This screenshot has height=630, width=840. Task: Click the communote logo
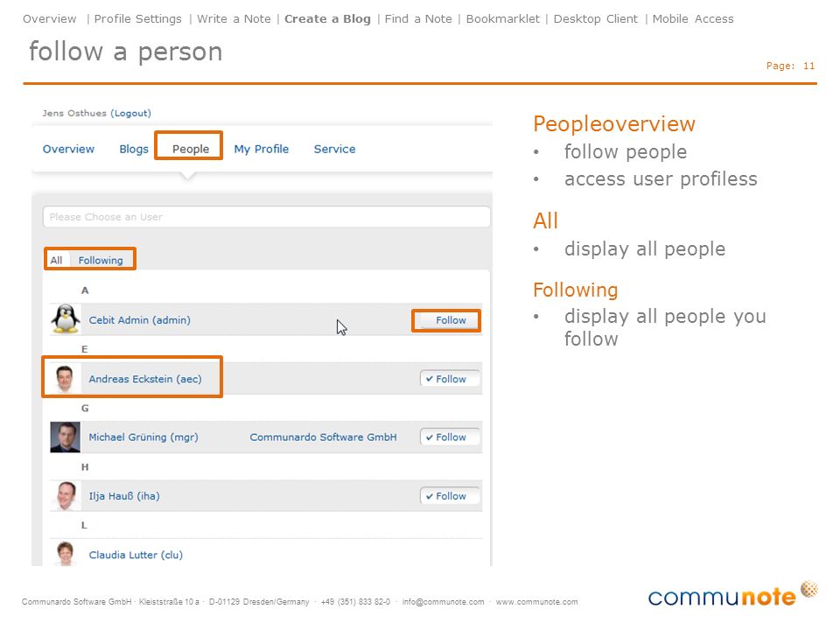tap(732, 594)
